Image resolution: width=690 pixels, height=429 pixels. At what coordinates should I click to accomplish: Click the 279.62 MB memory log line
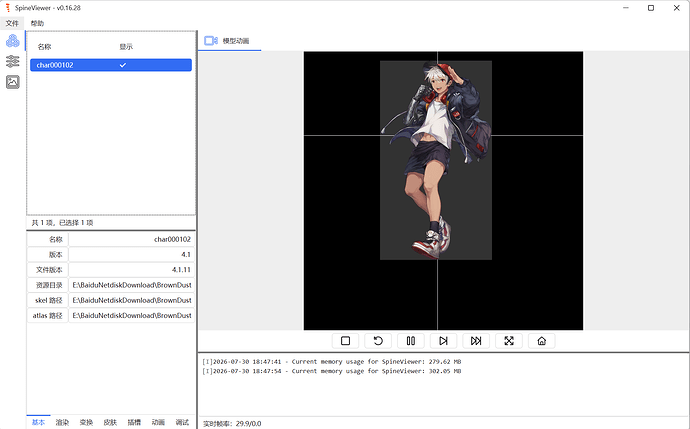(331, 362)
